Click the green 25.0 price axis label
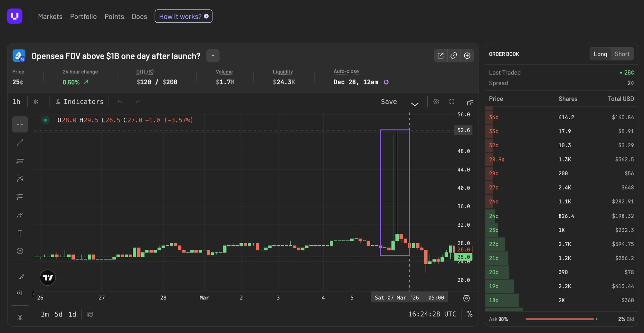 pyautogui.click(x=463, y=257)
